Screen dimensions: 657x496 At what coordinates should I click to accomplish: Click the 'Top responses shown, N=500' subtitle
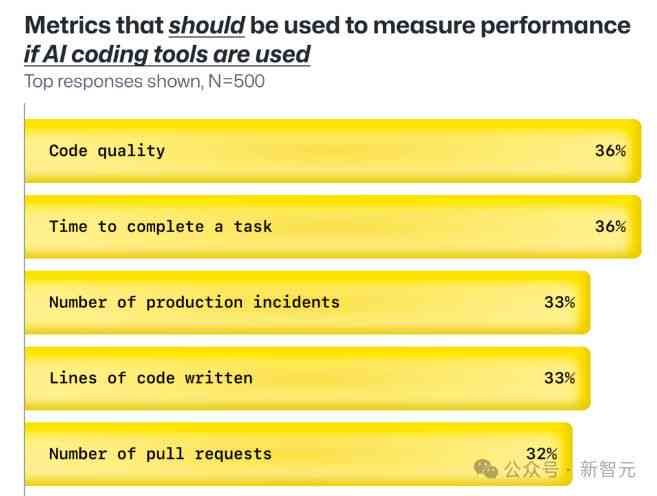145,81
